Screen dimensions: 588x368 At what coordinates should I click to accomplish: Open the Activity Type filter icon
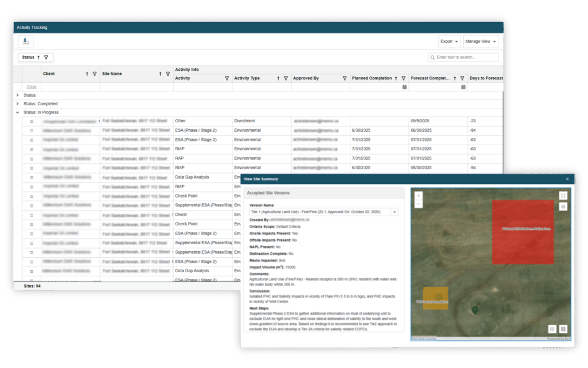click(285, 78)
